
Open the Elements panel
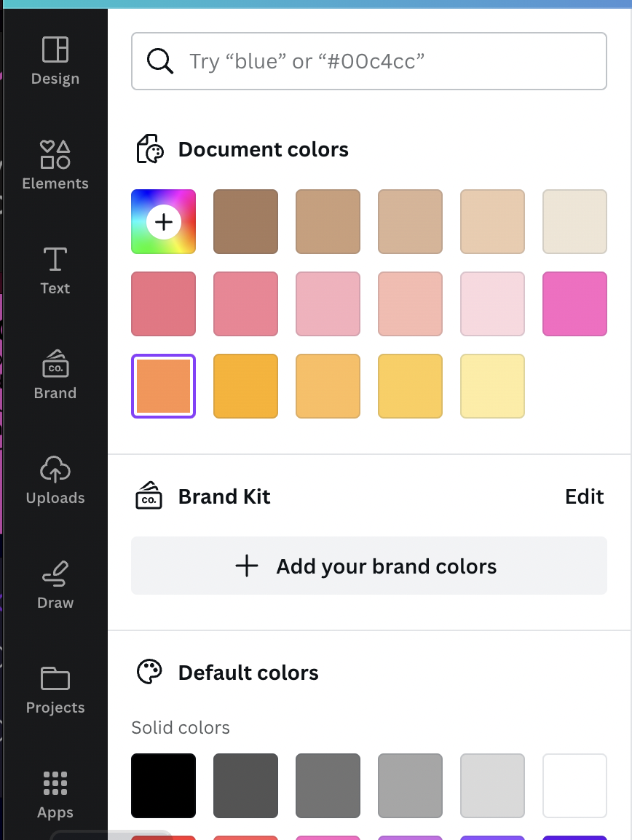pyautogui.click(x=55, y=165)
